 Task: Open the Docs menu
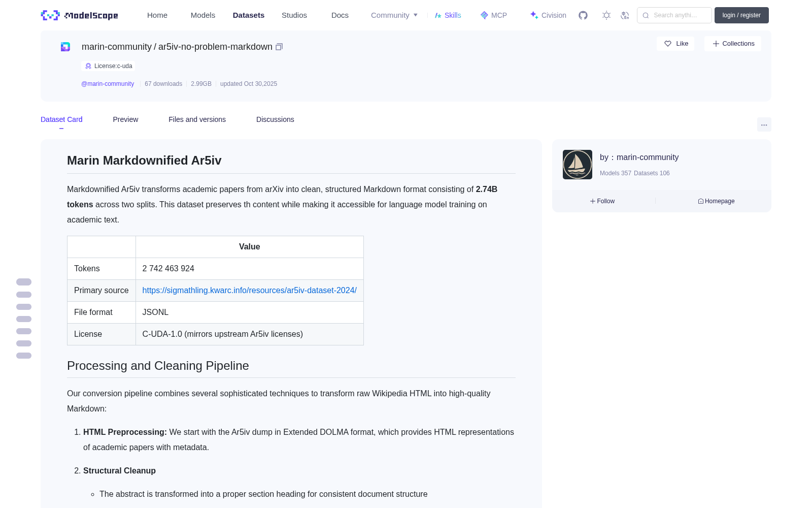(340, 15)
